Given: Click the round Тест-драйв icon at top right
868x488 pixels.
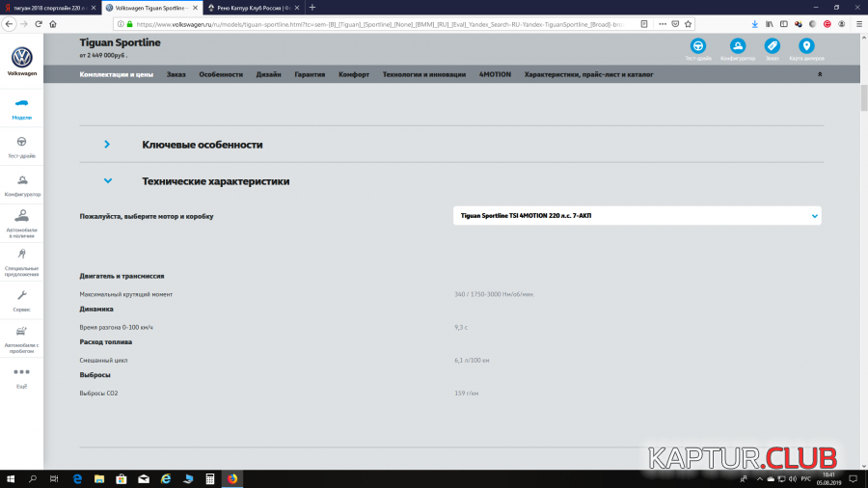Looking at the screenshot, I should (x=697, y=45).
